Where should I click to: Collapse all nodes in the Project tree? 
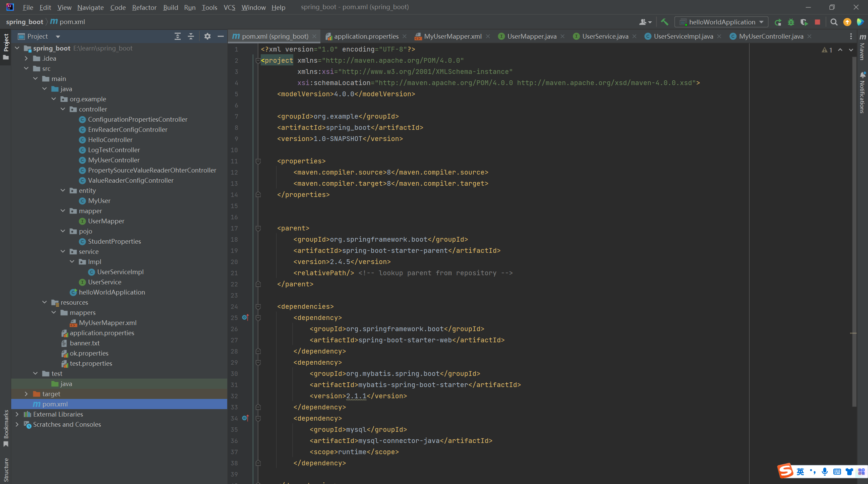(191, 36)
